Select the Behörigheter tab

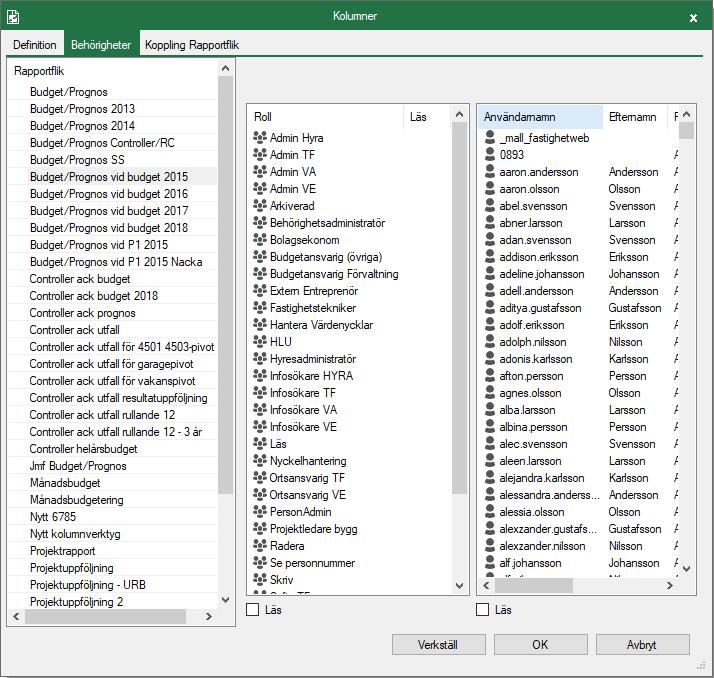pyautogui.click(x=101, y=45)
